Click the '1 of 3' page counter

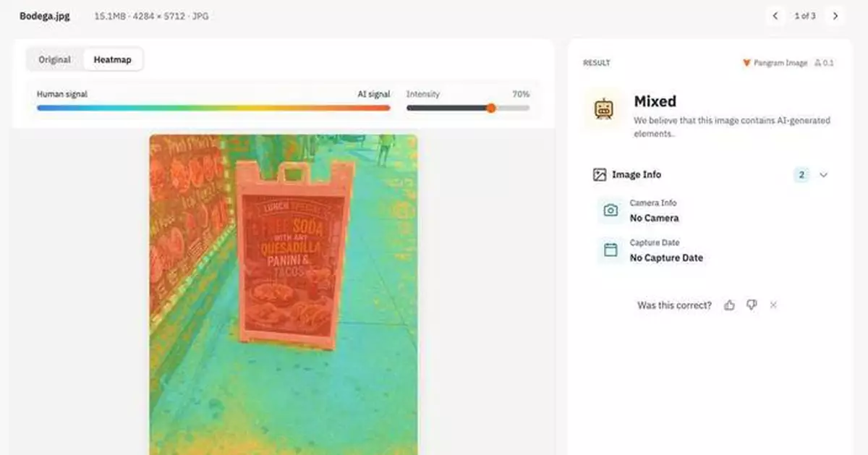805,16
